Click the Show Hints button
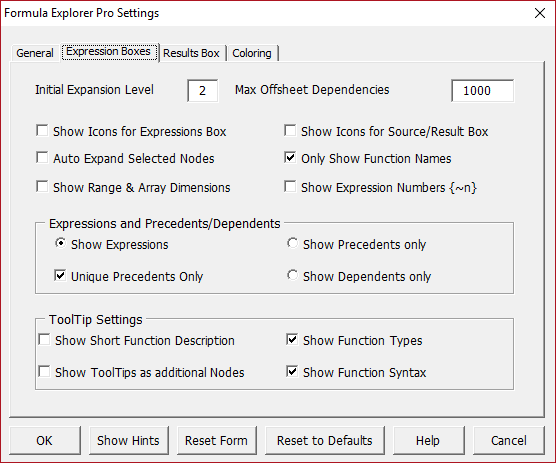The height and width of the screenshot is (463, 556). coord(128,441)
